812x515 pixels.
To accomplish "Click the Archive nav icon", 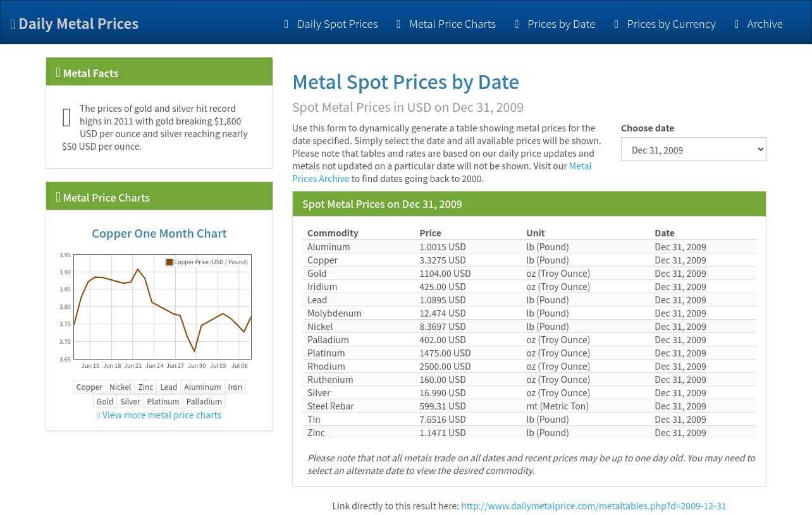I will [736, 24].
